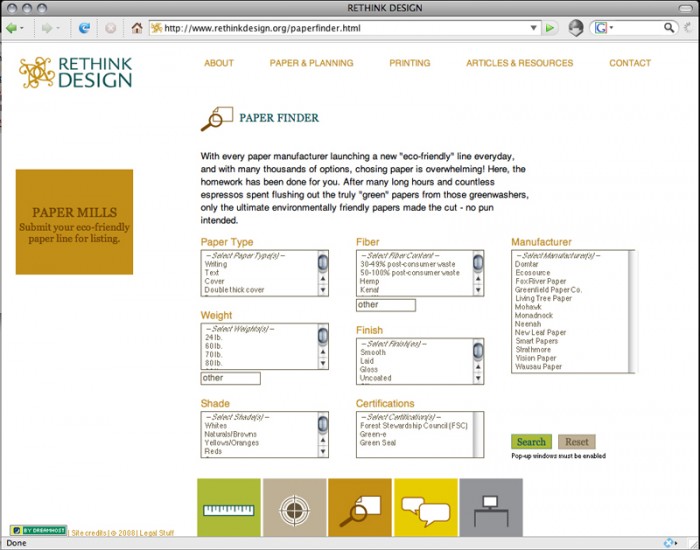Click the green Go arrow
Viewport: 700px width, 550px height.
coord(550,28)
